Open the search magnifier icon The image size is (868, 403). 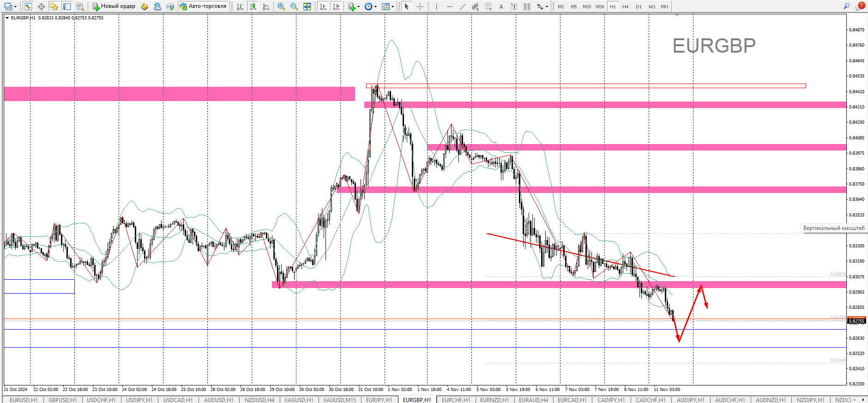[x=846, y=6]
